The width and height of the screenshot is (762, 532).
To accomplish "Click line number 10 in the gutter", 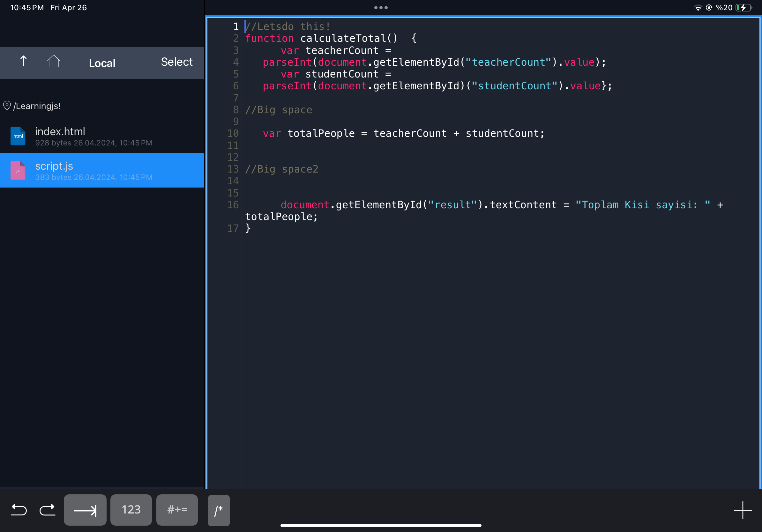I will pos(233,133).
